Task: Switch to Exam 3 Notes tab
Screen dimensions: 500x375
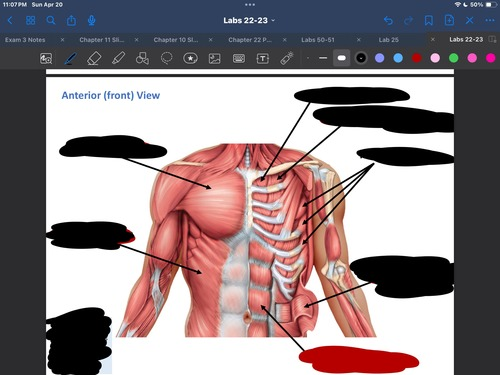Action: 25,40
